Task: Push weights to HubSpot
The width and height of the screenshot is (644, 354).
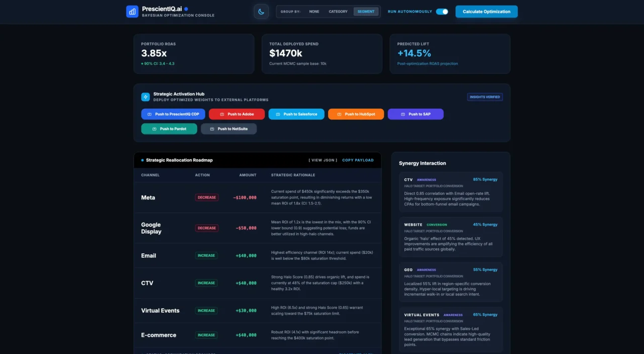Action: pos(356,114)
